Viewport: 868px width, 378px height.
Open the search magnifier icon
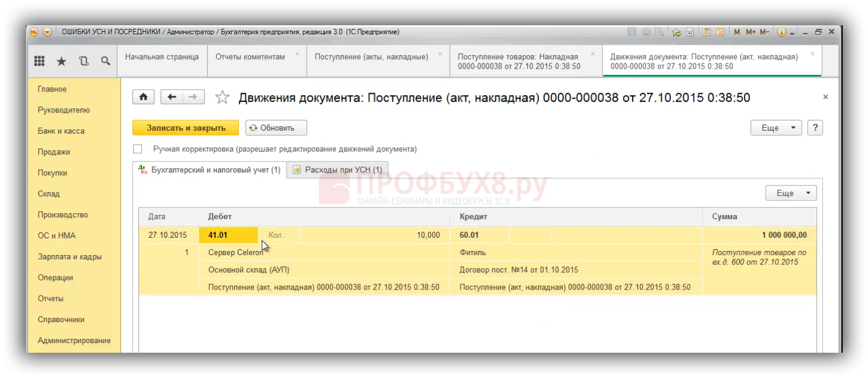(105, 61)
